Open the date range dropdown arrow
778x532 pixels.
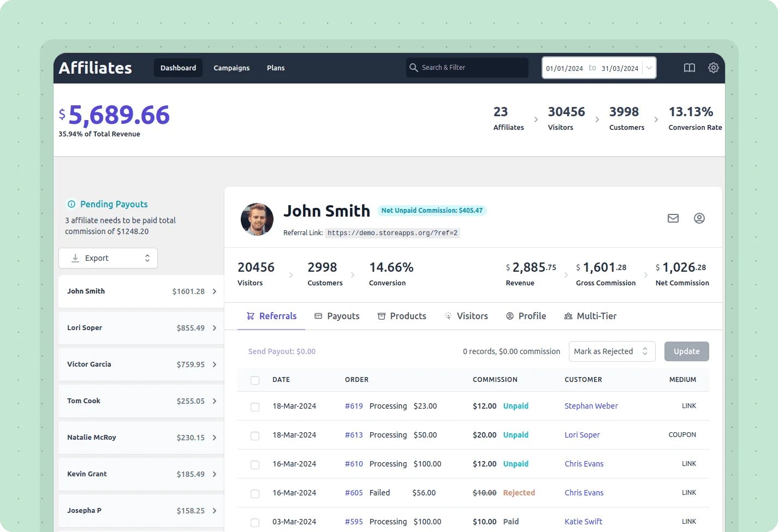pos(649,68)
